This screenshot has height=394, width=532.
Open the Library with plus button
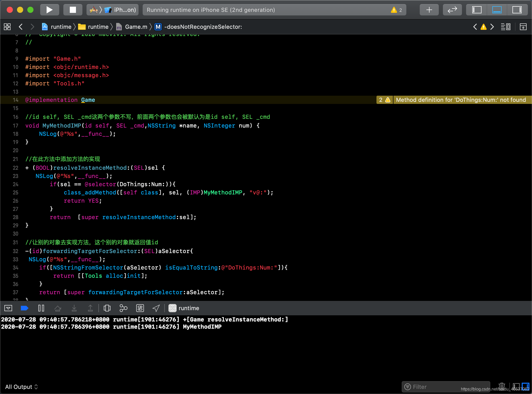click(429, 10)
